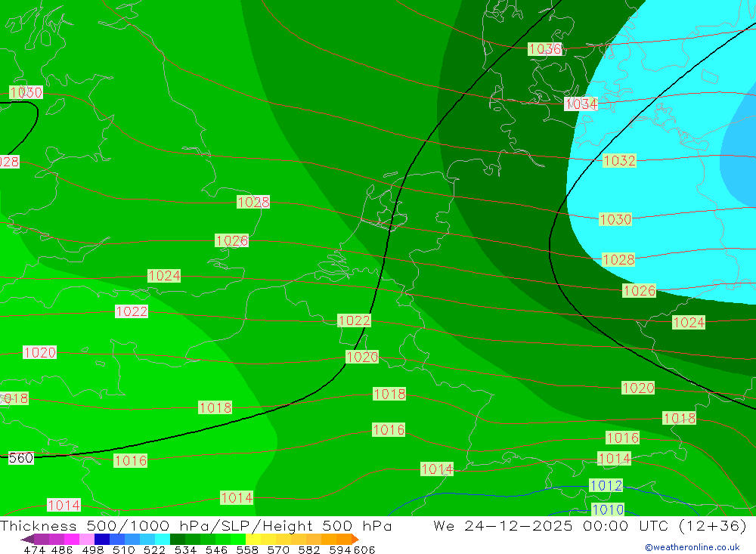
Task: Click the orange right arrow of legend
Action: pyautogui.click(x=355, y=539)
